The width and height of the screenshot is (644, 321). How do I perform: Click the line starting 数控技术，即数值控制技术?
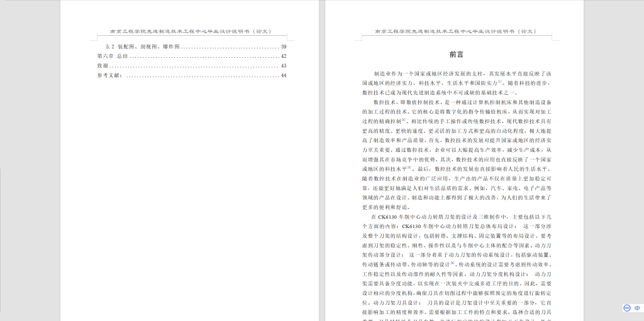click(x=462, y=102)
